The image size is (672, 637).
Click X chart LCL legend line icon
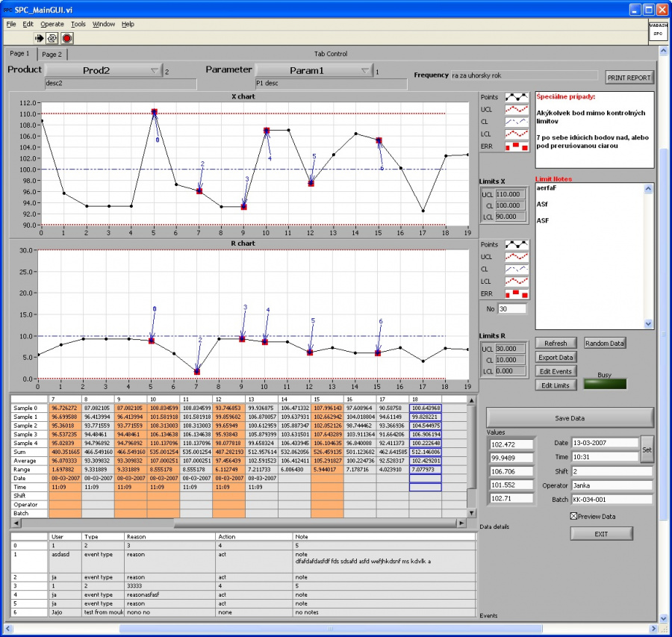point(517,134)
